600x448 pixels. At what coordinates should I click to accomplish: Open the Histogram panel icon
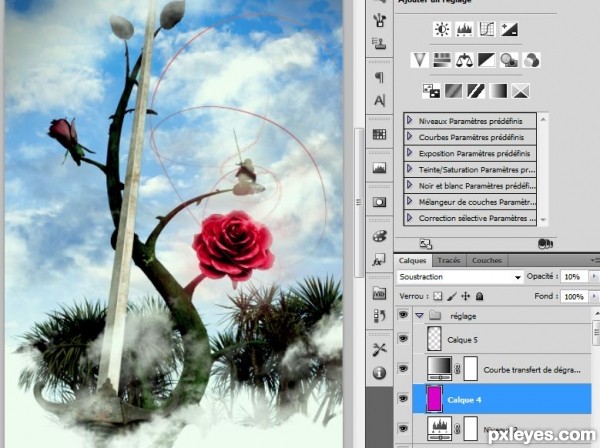[379, 168]
